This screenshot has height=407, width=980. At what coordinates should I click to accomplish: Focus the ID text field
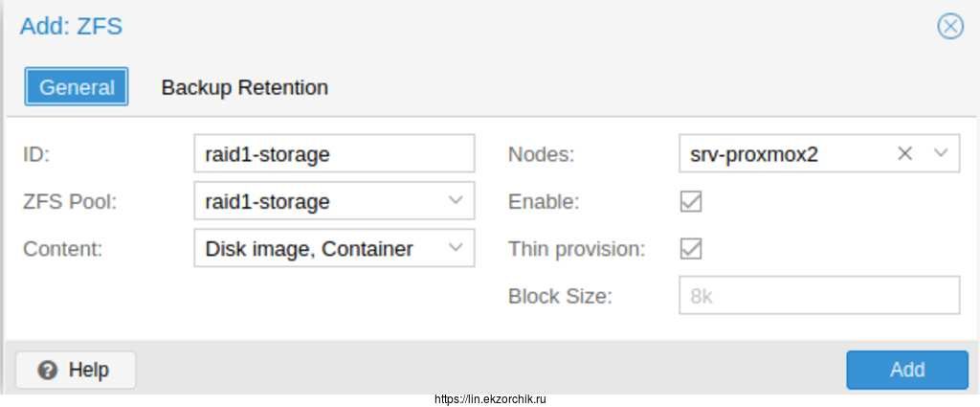333,153
